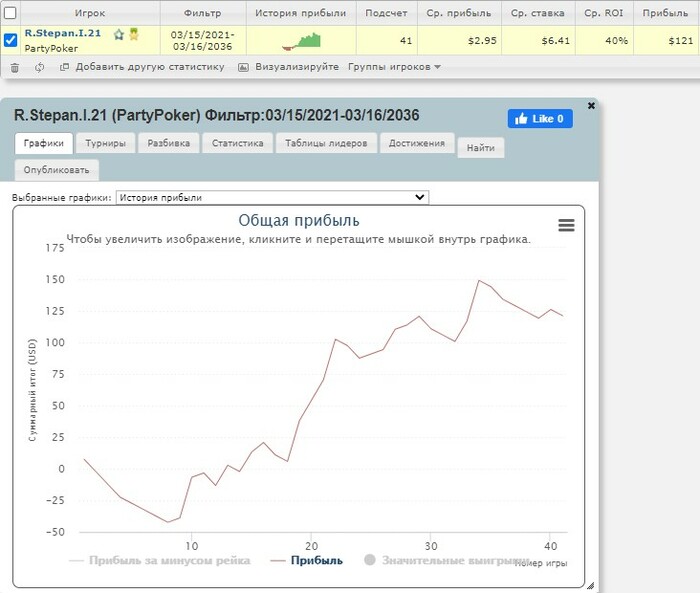Close the player details panel
Image resolution: width=700 pixels, height=593 pixels.
591,105
